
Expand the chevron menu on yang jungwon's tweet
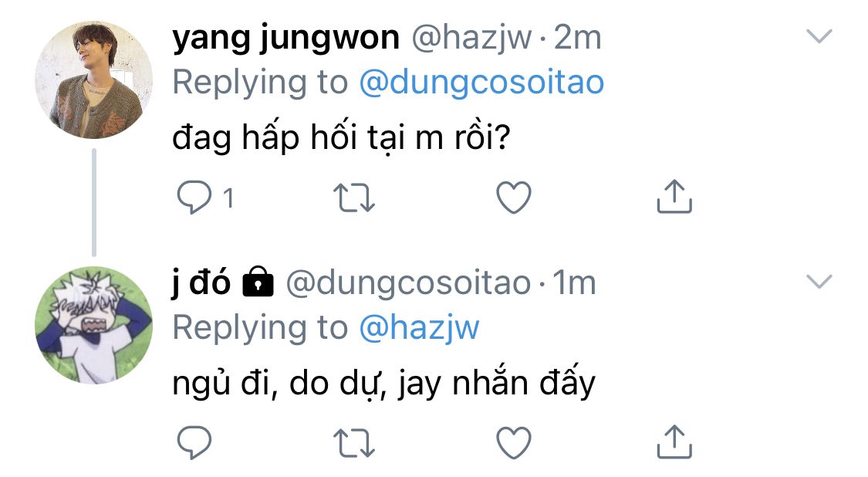[x=819, y=36]
